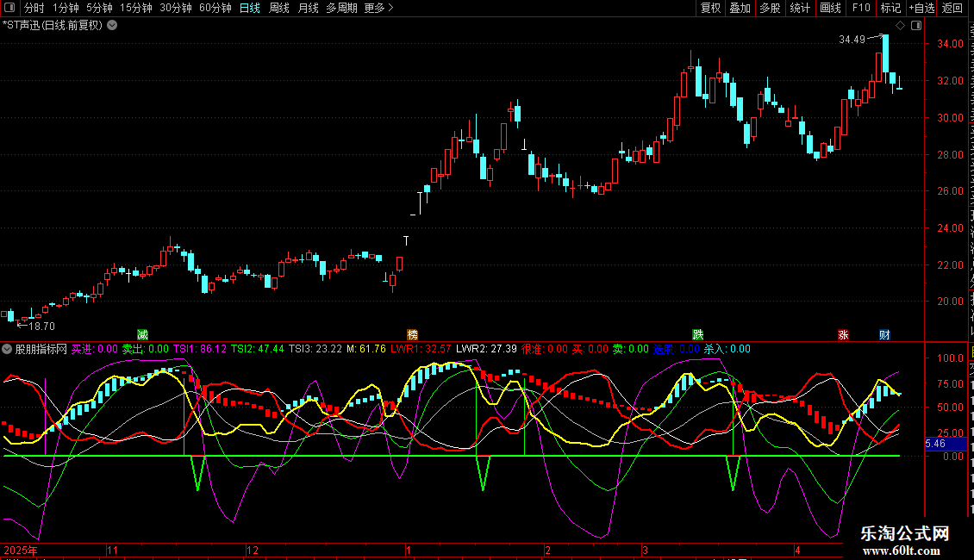Screen dimensions: 974x560
Task: Expand the 股朋指标网 indicator dropdown
Action: pos(7,349)
